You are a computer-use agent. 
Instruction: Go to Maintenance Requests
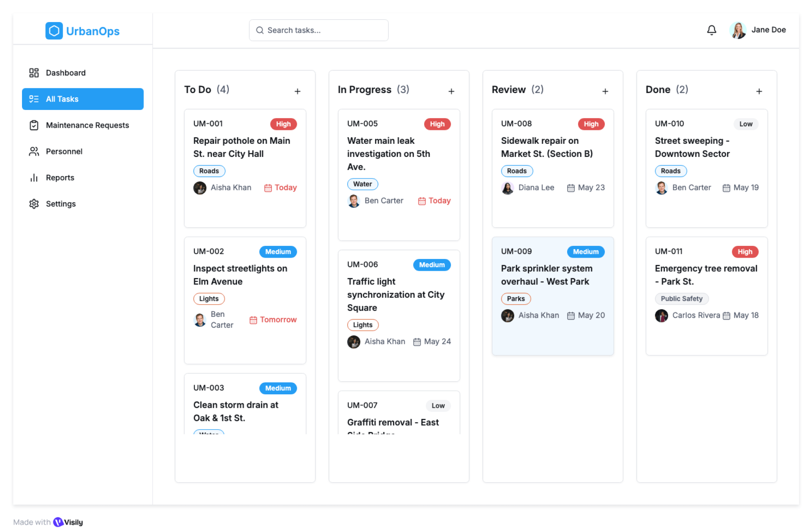(x=87, y=125)
